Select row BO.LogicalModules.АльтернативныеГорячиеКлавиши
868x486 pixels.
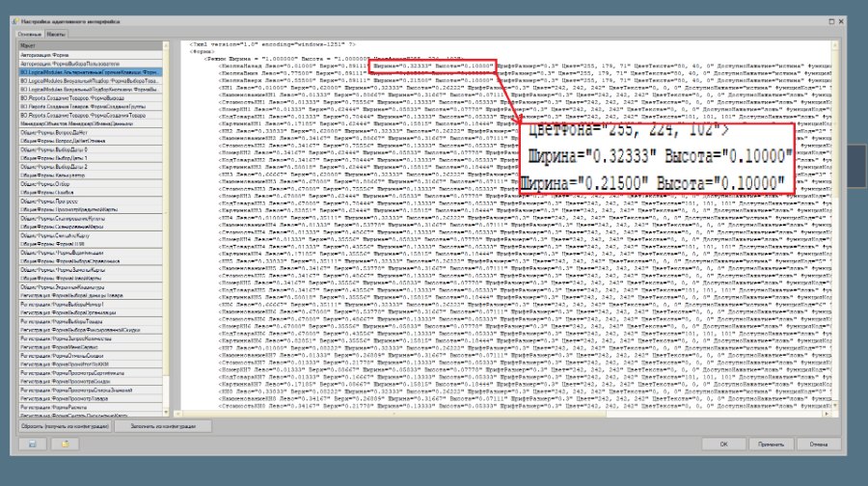[x=91, y=72]
